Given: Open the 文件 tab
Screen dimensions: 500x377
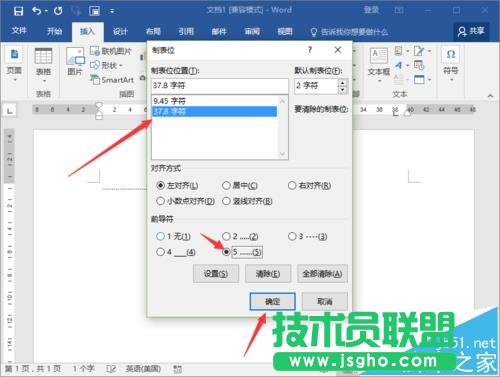Looking at the screenshot, I should 19,31.
